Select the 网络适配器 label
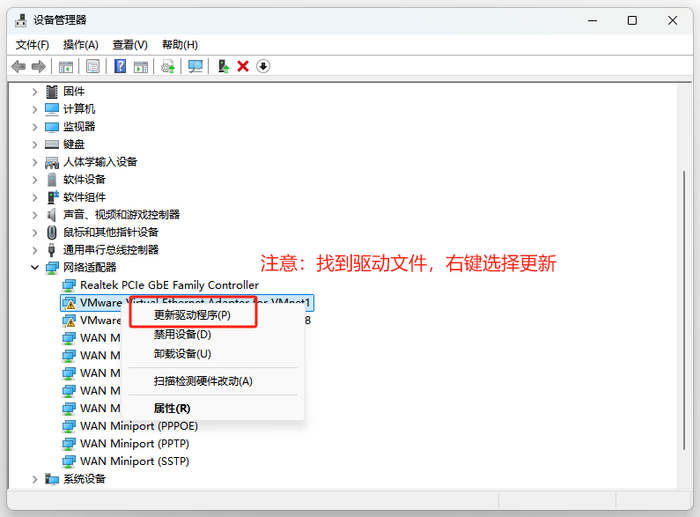Image resolution: width=700 pixels, height=517 pixels. pos(90,267)
